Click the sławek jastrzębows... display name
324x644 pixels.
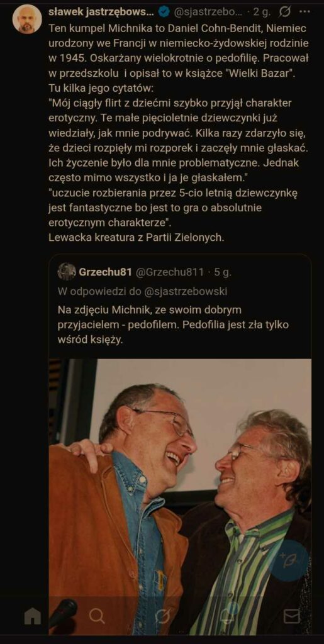(x=100, y=13)
